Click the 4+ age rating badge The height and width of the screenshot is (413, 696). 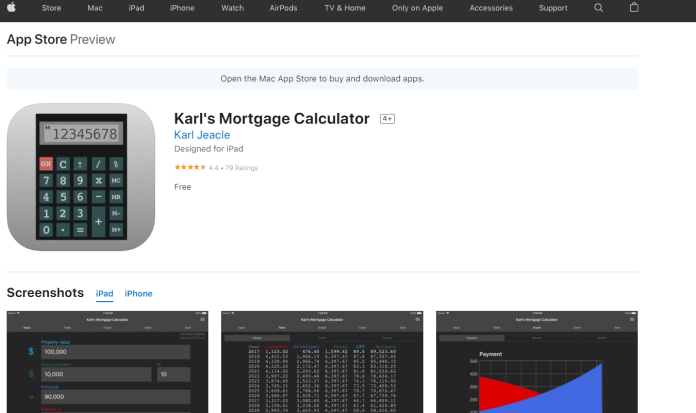[387, 119]
